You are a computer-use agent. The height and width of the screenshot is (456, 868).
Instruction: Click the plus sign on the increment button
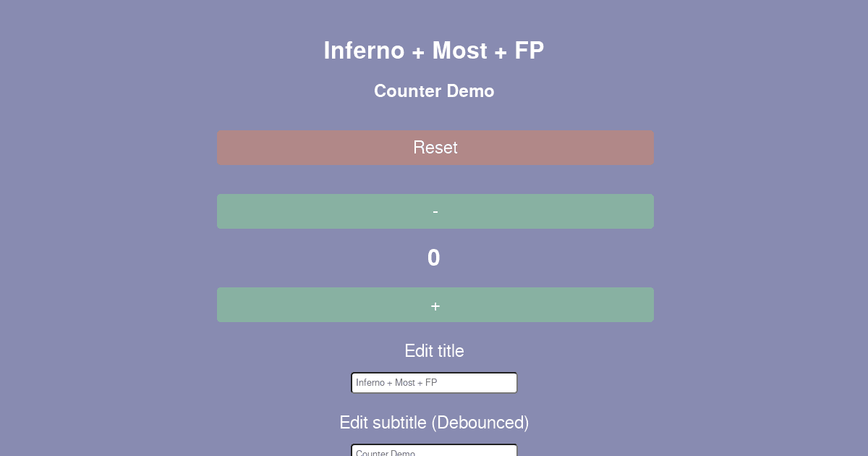(435, 305)
